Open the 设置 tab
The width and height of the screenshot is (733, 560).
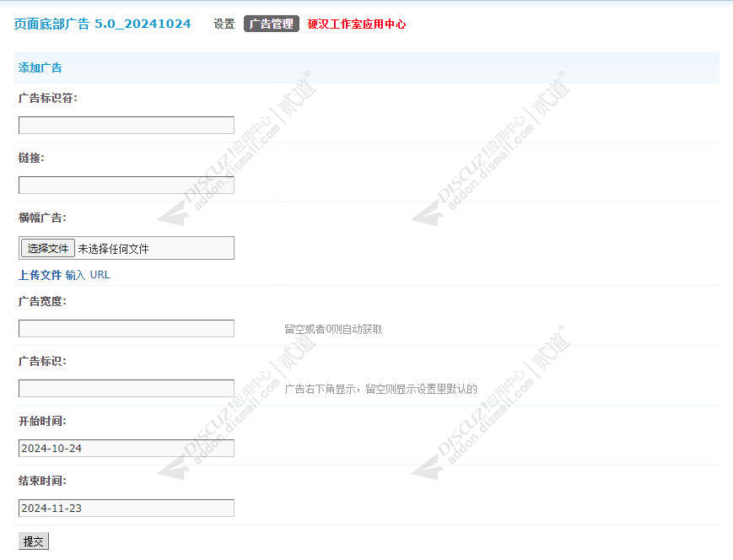(x=224, y=24)
